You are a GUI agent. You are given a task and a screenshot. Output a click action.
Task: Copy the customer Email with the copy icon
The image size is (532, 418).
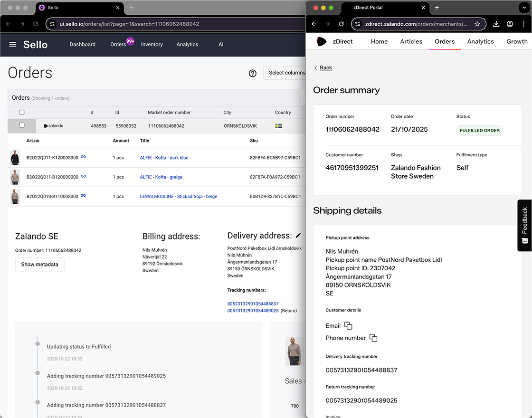point(349,325)
